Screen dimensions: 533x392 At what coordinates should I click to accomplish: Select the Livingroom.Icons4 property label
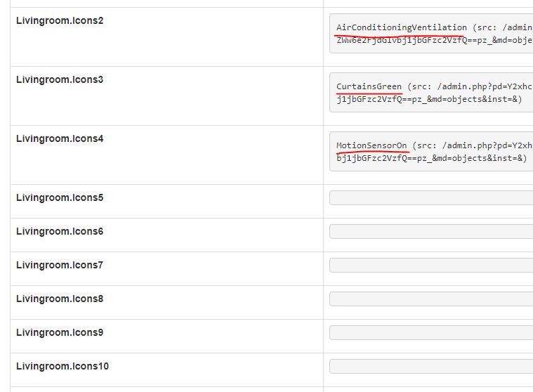[x=60, y=138]
